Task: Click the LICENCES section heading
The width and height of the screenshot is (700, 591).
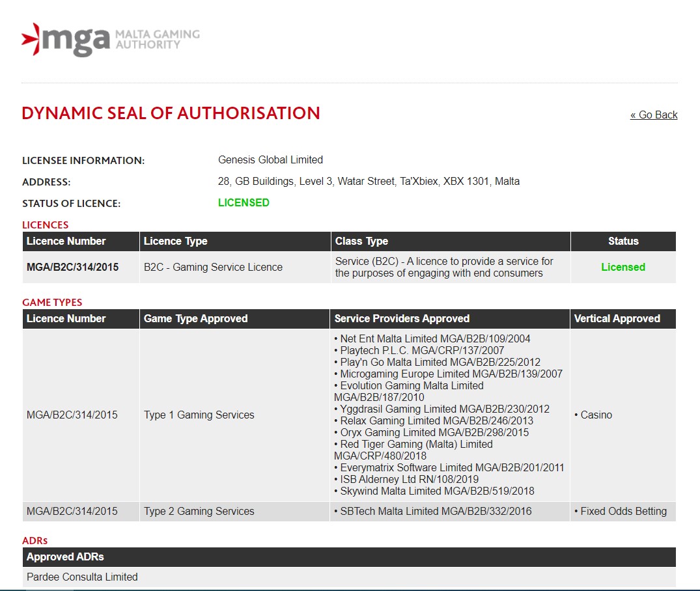Action: tap(46, 225)
